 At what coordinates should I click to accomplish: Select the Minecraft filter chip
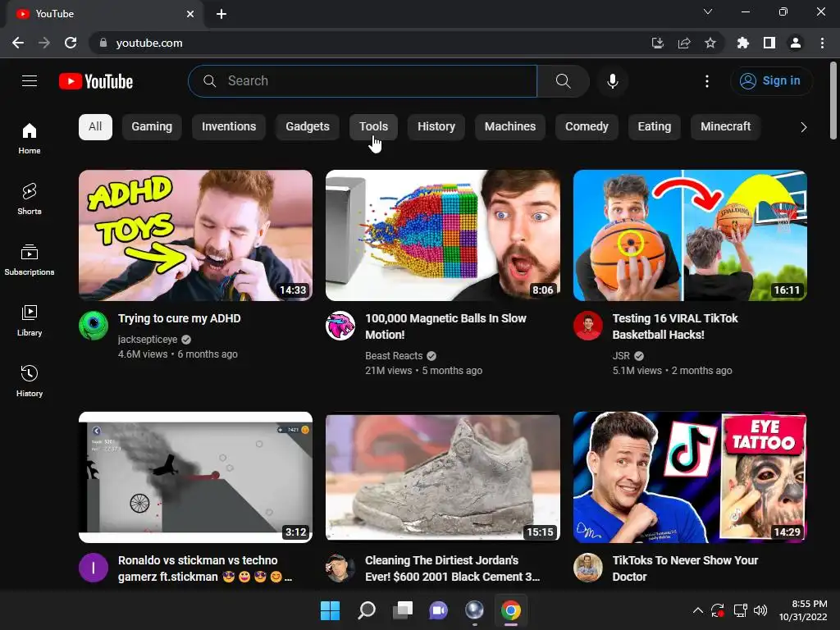pos(725,127)
